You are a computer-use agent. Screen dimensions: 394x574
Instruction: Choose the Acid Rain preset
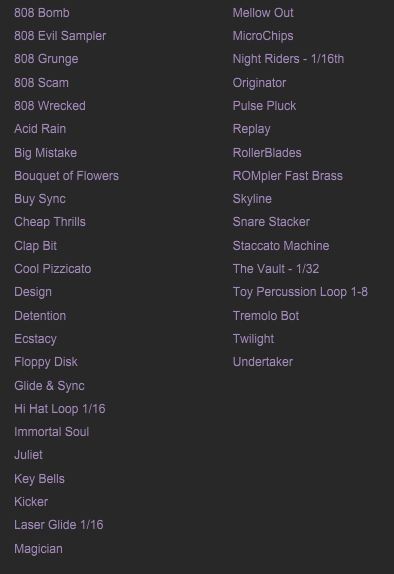click(x=40, y=129)
